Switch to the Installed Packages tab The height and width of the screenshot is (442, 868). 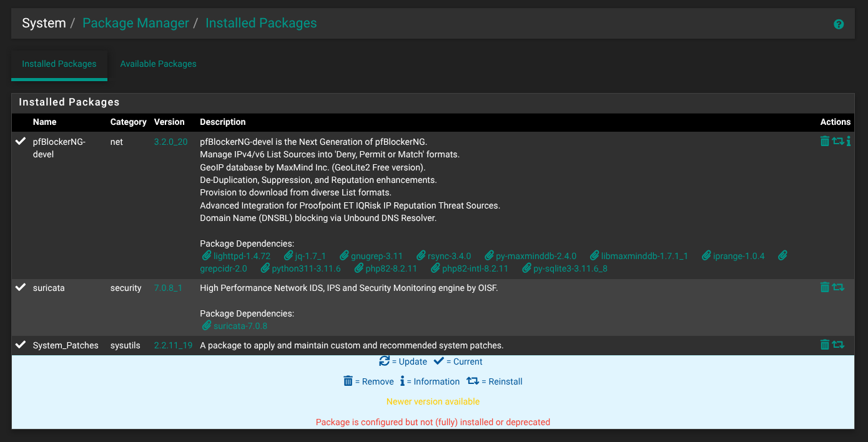coord(59,64)
